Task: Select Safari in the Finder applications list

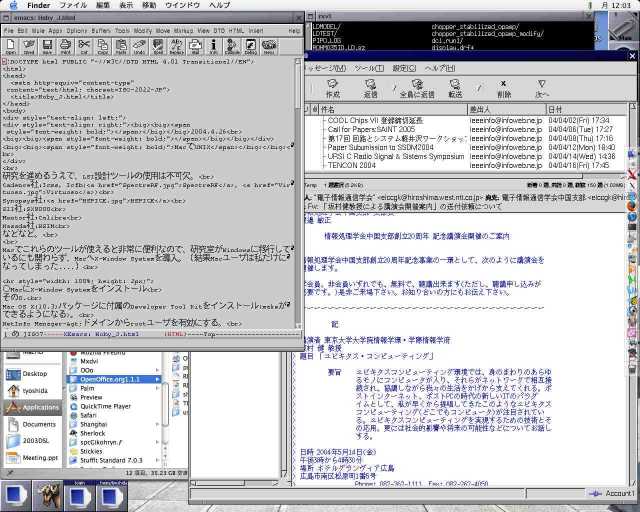Action: coord(88,415)
